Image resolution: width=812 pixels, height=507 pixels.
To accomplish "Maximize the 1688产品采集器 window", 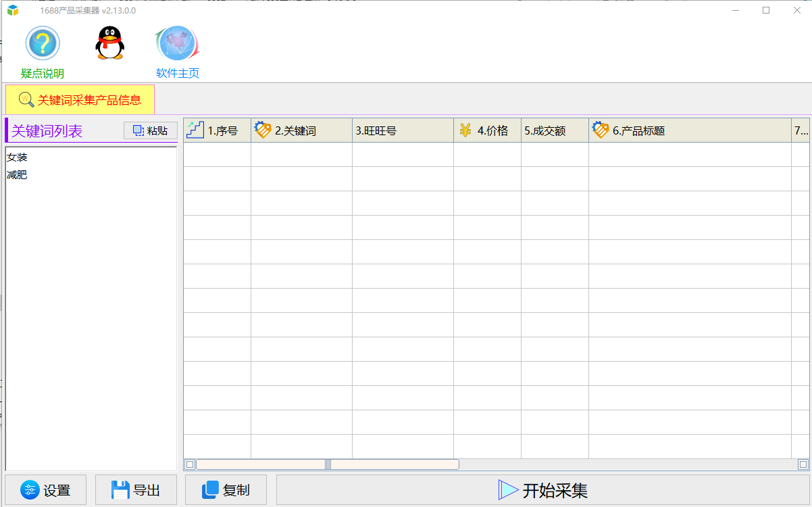I will (x=766, y=10).
